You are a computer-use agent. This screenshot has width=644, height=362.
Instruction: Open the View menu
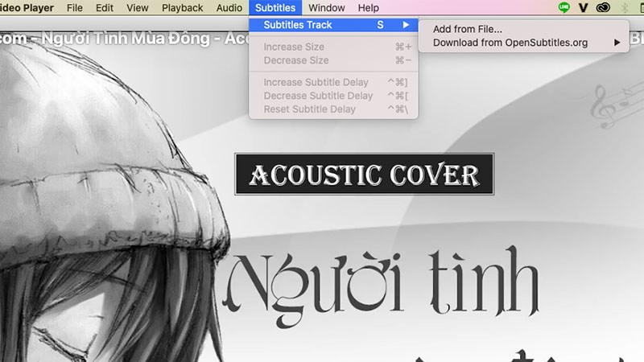137,8
